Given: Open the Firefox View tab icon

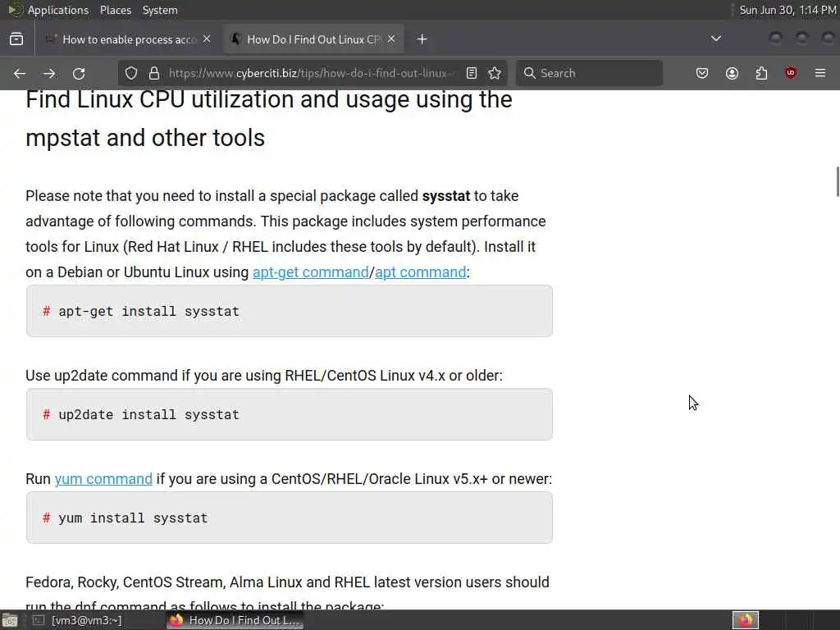Looking at the screenshot, I should click(16, 39).
